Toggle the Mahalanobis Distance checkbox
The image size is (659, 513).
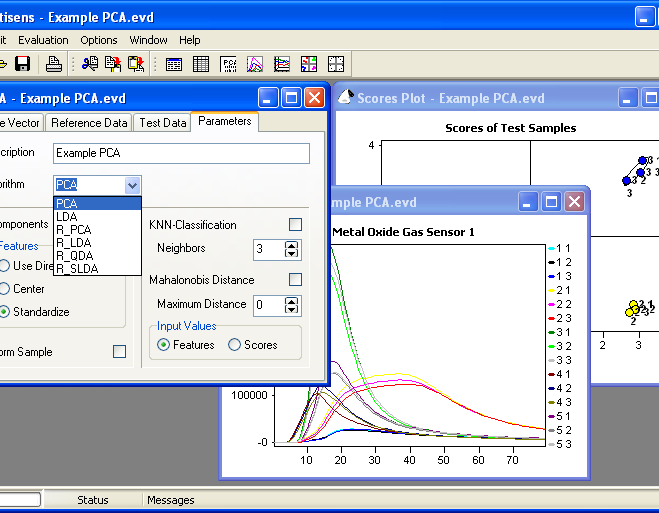pyautogui.click(x=295, y=280)
